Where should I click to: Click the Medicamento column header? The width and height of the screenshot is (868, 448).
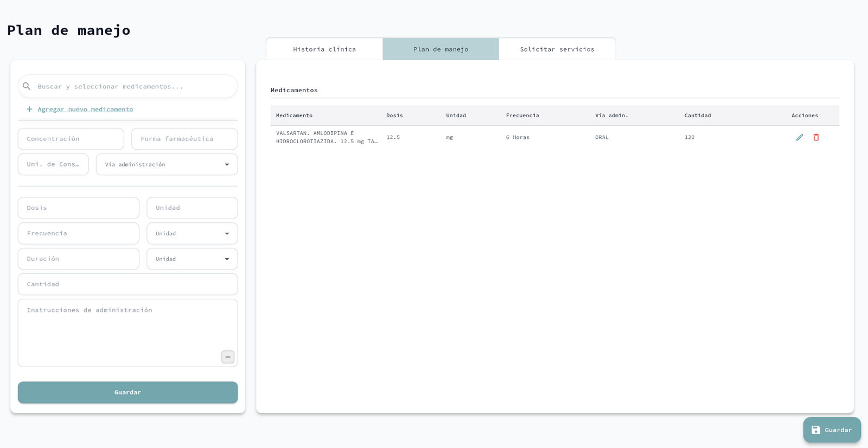coord(294,116)
